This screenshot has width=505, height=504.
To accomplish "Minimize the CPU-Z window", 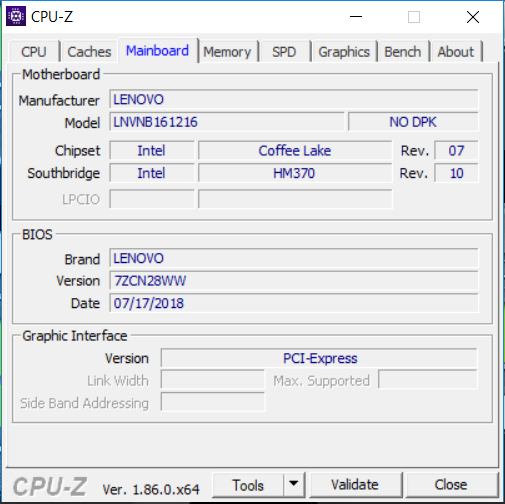I will tap(356, 17).
